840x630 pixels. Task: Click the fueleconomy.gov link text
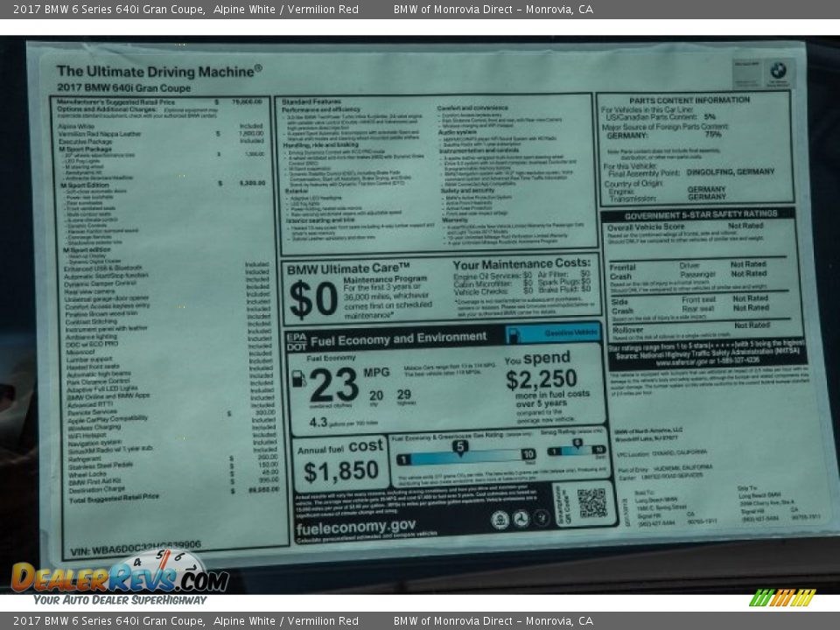pyautogui.click(x=354, y=526)
